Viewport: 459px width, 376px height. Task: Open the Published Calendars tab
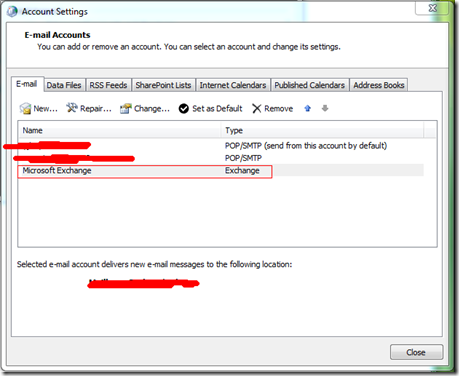point(310,85)
